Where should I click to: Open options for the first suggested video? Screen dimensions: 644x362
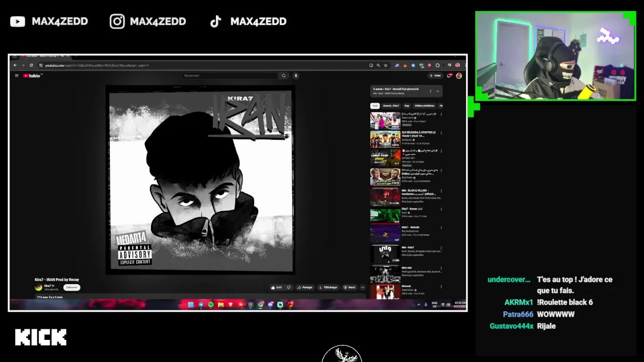point(441,115)
